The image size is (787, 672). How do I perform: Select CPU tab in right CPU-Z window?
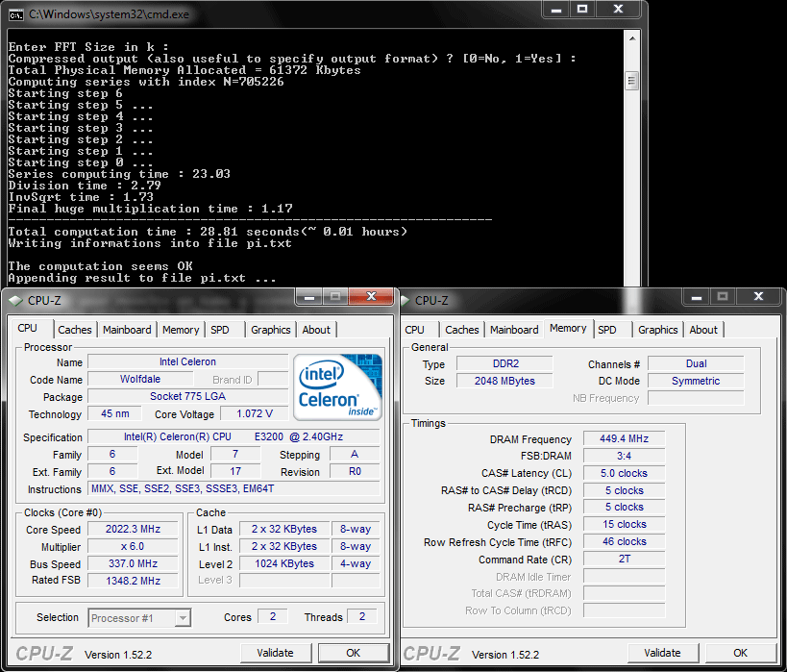(x=414, y=330)
